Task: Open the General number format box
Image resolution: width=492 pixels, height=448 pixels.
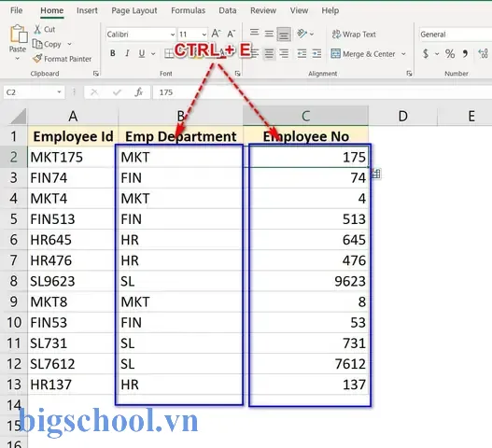Action: (456, 35)
